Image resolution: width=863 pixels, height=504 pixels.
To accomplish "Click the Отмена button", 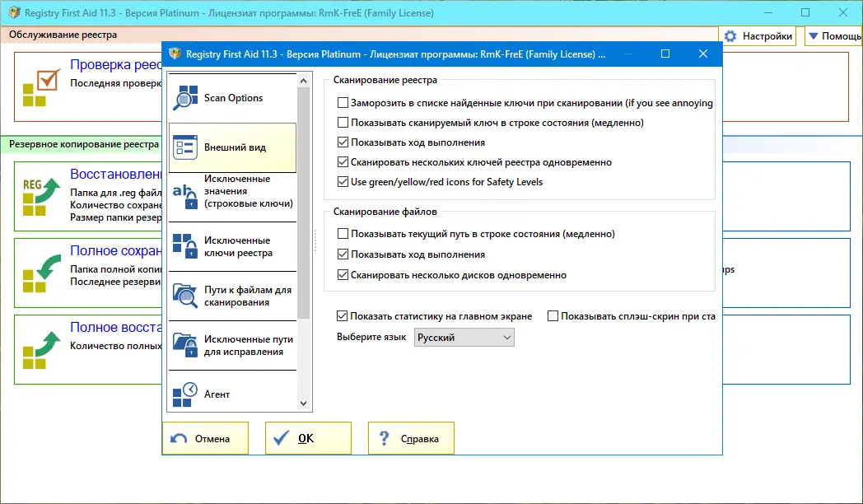I will (205, 438).
